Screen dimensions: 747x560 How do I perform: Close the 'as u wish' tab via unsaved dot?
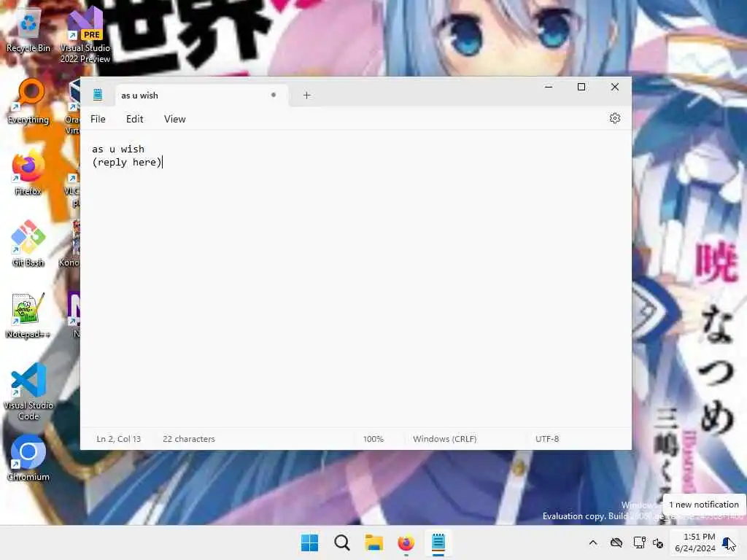click(274, 95)
